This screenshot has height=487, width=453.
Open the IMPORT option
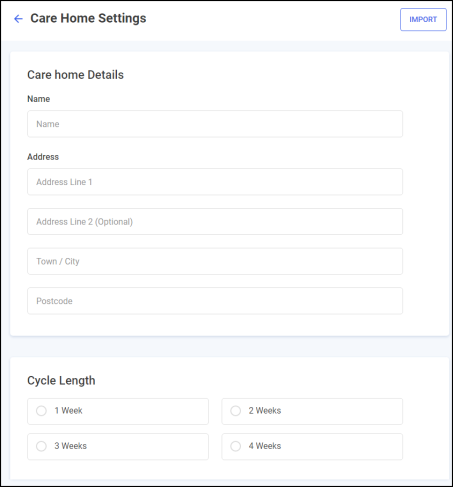pyautogui.click(x=423, y=19)
